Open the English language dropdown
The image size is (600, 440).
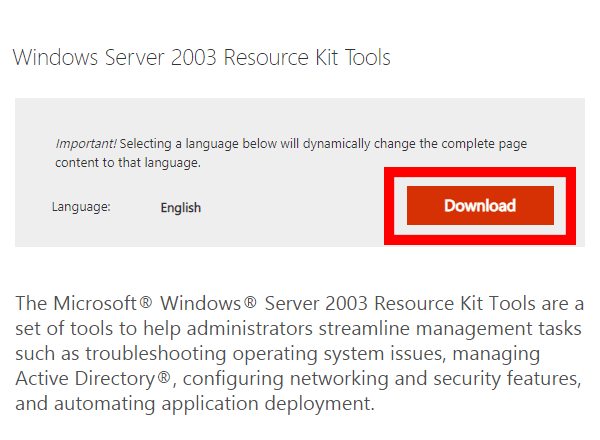click(x=181, y=208)
